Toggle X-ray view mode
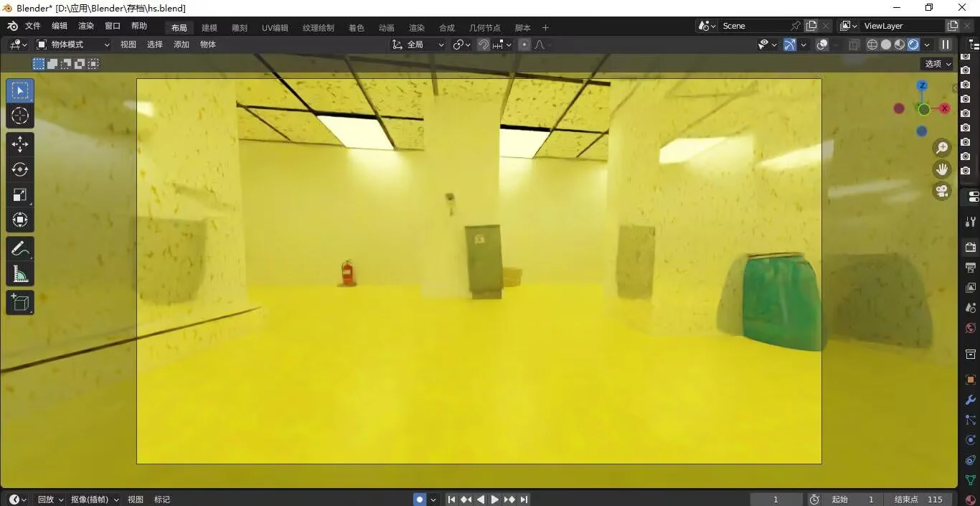 854,44
